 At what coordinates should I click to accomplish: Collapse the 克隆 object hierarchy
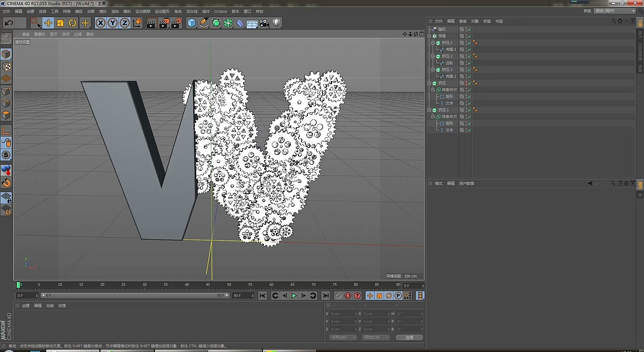[x=430, y=36]
